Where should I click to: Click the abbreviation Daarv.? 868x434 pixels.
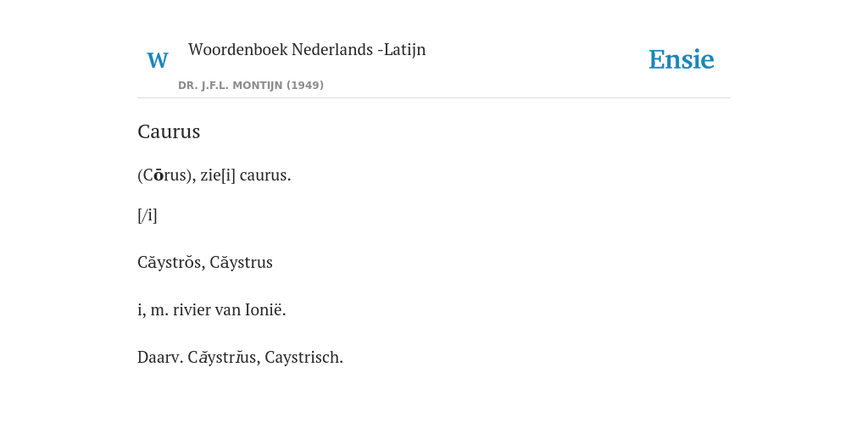[160, 358]
